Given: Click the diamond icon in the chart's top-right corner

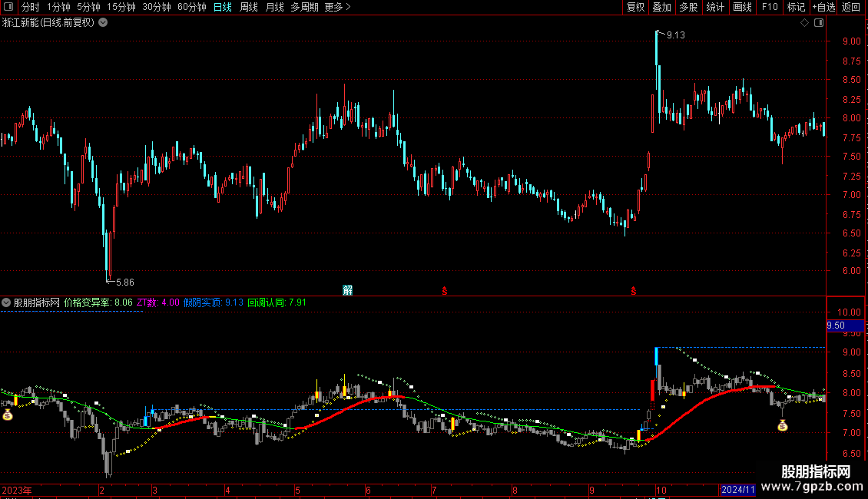Looking at the screenshot, I should click(805, 23).
